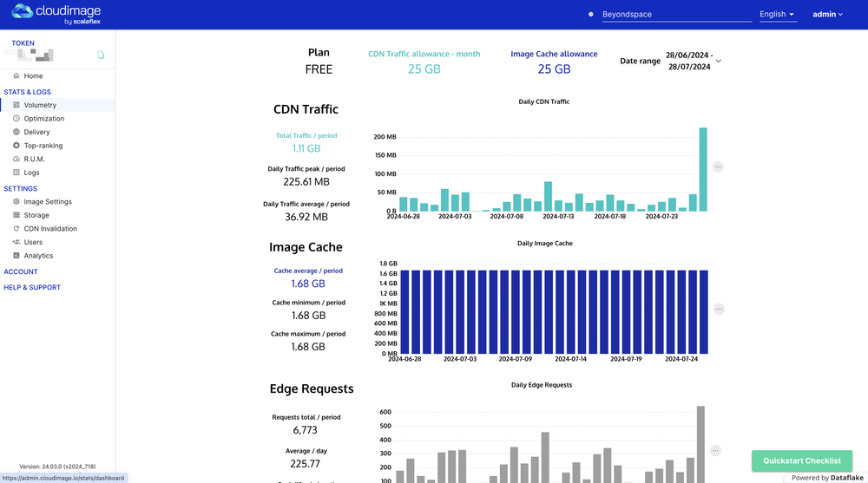Click the Beyondspace project field
This screenshot has width=868, height=483.
676,15
